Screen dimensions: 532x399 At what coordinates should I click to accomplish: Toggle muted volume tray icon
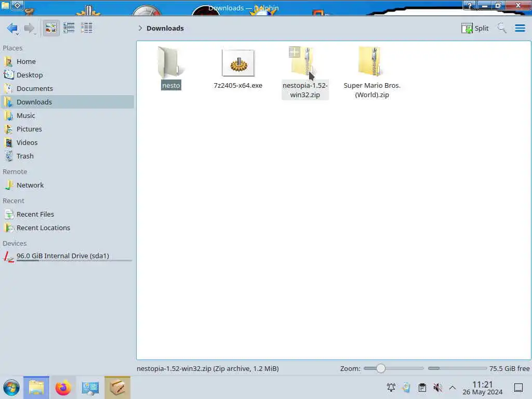437,388
